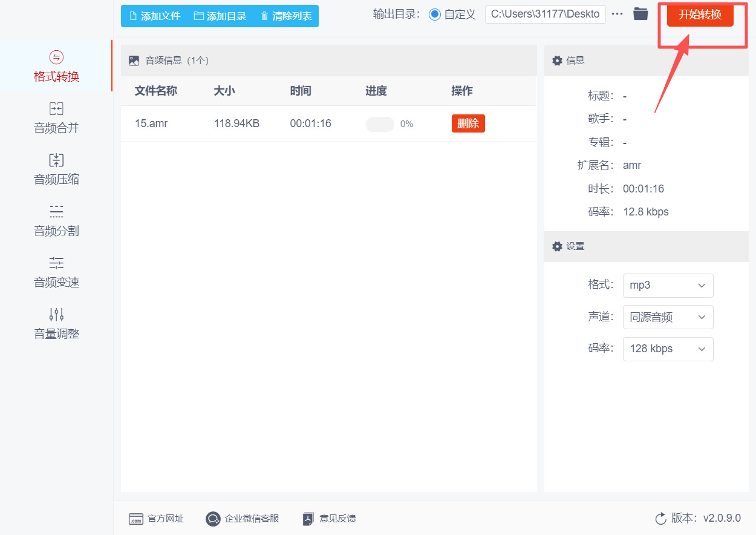Image resolution: width=756 pixels, height=535 pixels.
Task: Click the output directory path field
Action: pos(545,15)
